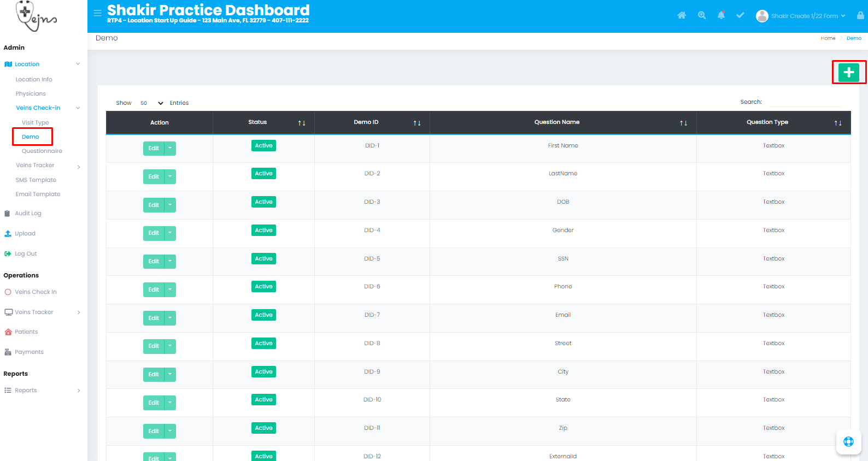Toggle the hamburger sidebar menu

click(97, 13)
